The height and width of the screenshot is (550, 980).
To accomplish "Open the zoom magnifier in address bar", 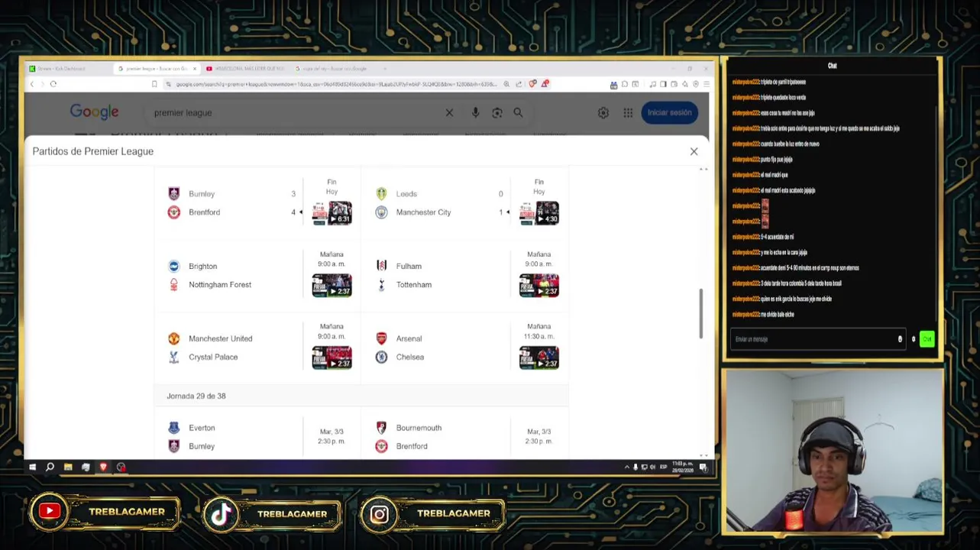I will tap(506, 84).
